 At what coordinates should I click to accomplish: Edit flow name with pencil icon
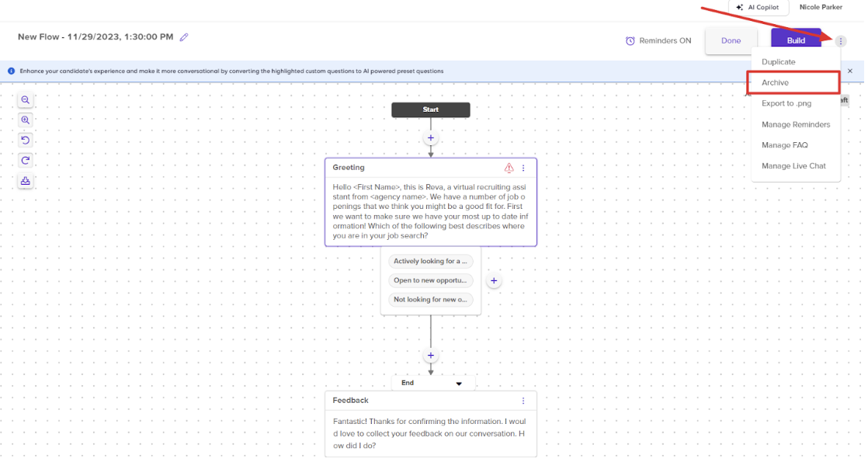point(184,37)
